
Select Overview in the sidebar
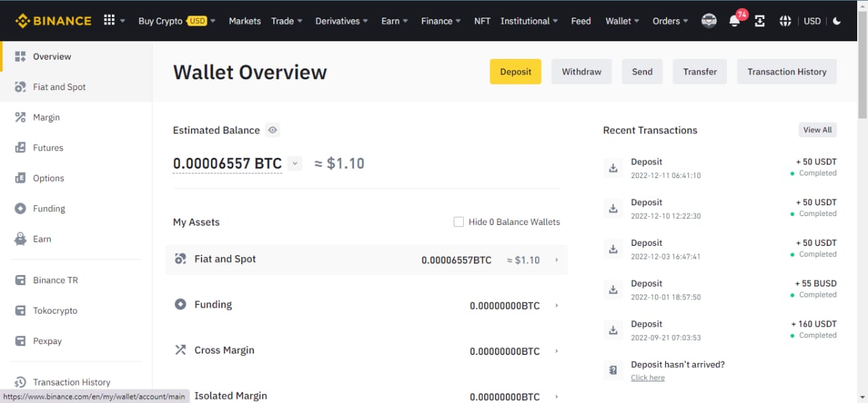coord(76,56)
